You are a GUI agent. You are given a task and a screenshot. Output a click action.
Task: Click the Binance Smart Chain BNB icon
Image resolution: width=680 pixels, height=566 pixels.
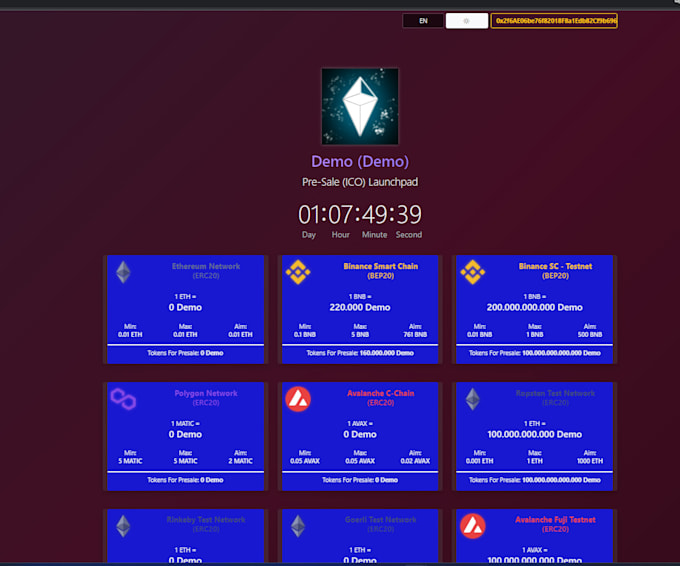point(298,272)
